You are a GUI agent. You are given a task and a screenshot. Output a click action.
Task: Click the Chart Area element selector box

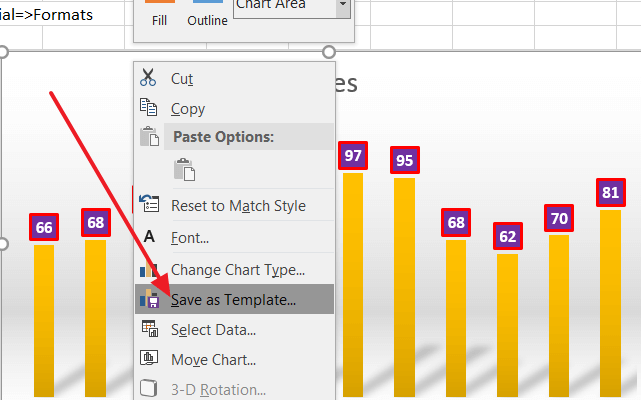(x=292, y=7)
